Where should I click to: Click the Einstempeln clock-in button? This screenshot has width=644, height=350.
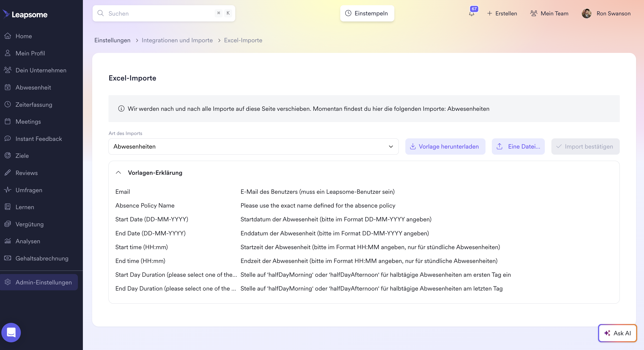pos(367,14)
